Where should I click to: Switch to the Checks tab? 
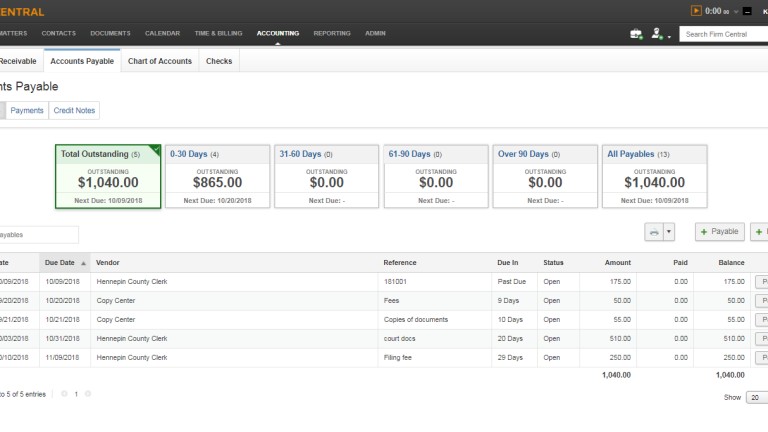pos(219,61)
